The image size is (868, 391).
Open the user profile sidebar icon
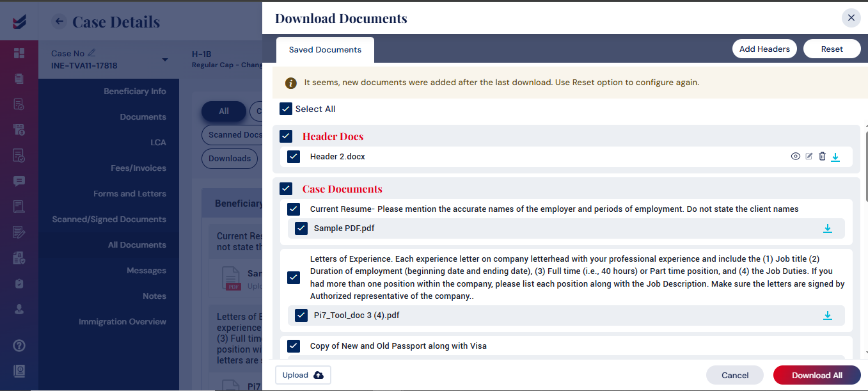[x=19, y=309]
